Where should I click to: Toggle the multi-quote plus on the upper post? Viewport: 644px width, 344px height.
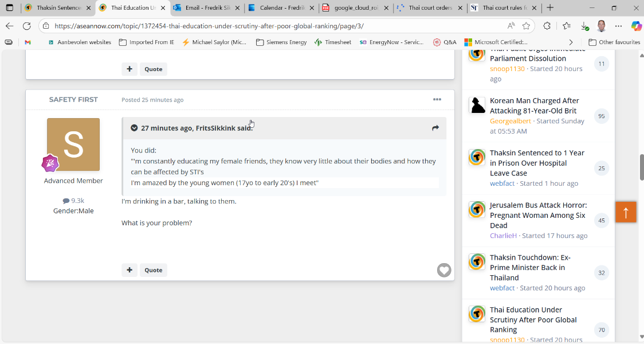pos(129,69)
